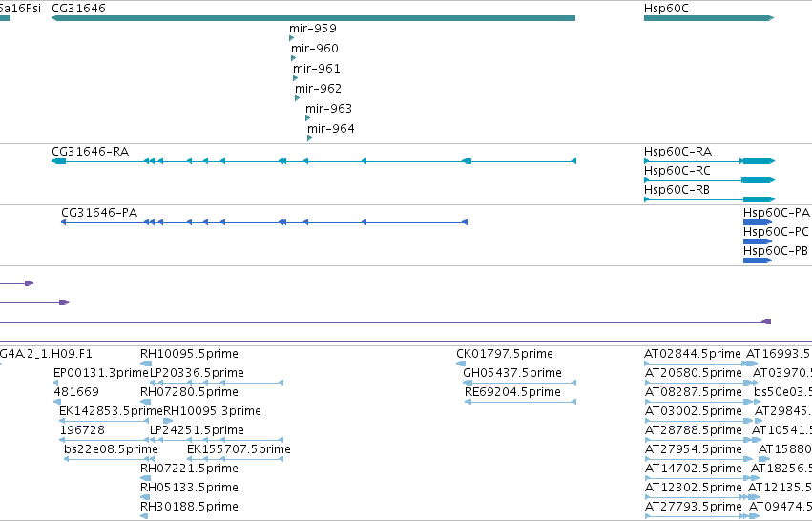Click the AT20680.5prime EST label
Image resolution: width=812 pixels, height=521 pixels.
(x=694, y=373)
